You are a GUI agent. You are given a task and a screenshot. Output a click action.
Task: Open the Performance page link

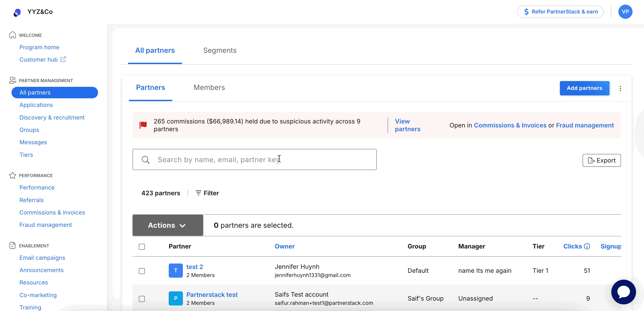coord(37,188)
